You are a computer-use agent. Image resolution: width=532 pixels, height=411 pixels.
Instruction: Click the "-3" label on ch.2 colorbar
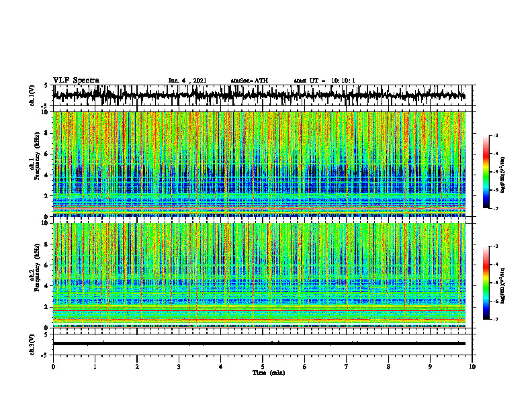point(495,246)
